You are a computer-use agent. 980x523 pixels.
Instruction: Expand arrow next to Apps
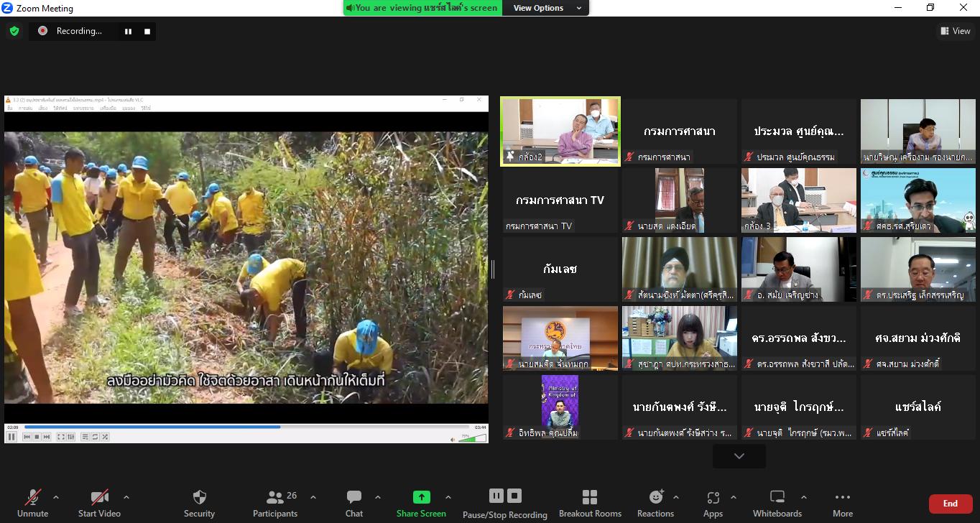tap(734, 497)
